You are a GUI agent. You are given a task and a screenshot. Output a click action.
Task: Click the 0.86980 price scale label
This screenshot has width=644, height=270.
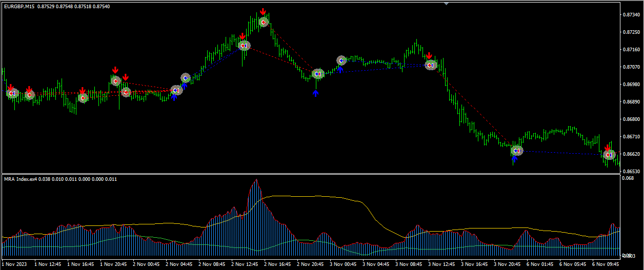[630, 85]
